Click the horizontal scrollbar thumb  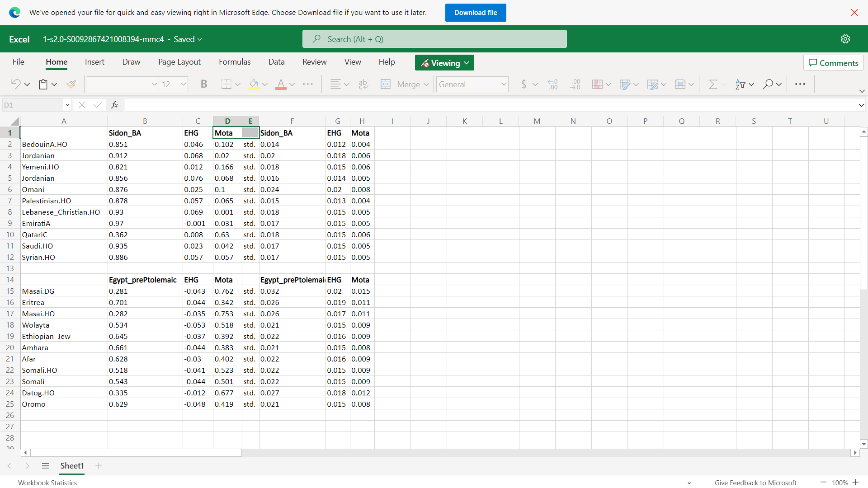point(136,453)
